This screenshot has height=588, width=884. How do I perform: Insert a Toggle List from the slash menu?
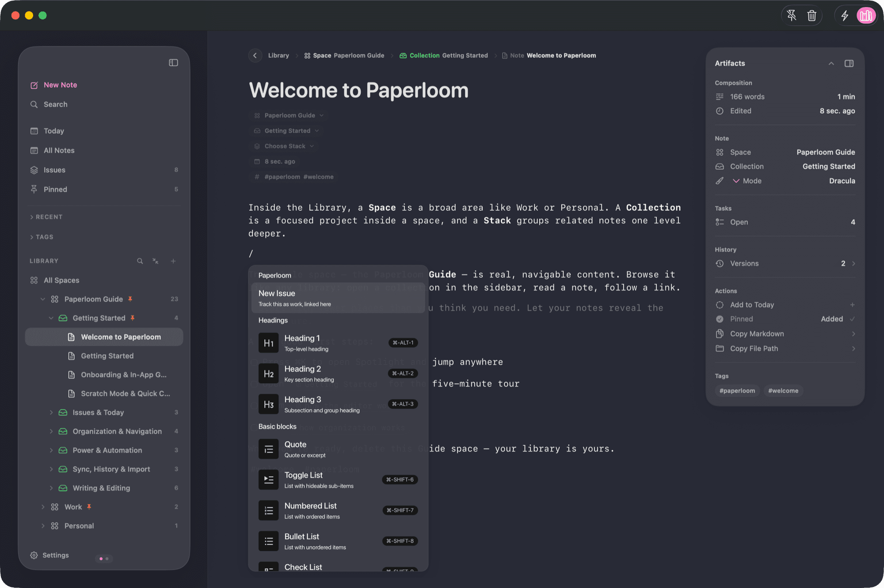338,480
